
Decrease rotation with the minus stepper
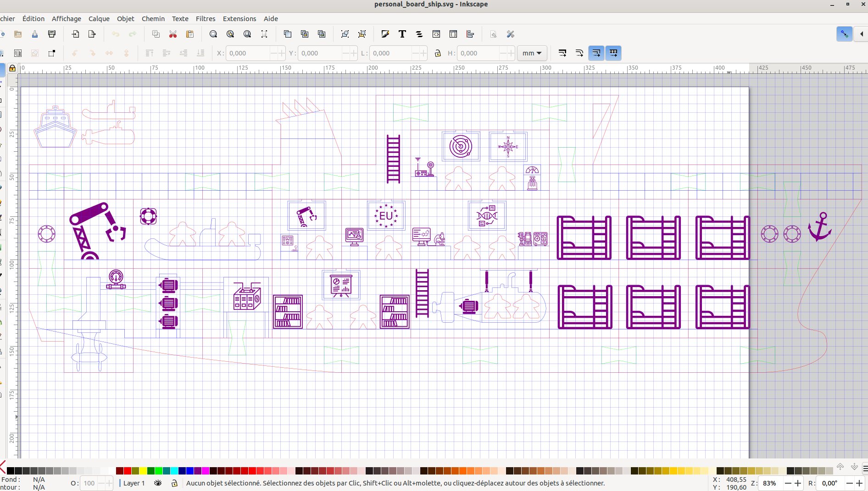pyautogui.click(x=850, y=483)
